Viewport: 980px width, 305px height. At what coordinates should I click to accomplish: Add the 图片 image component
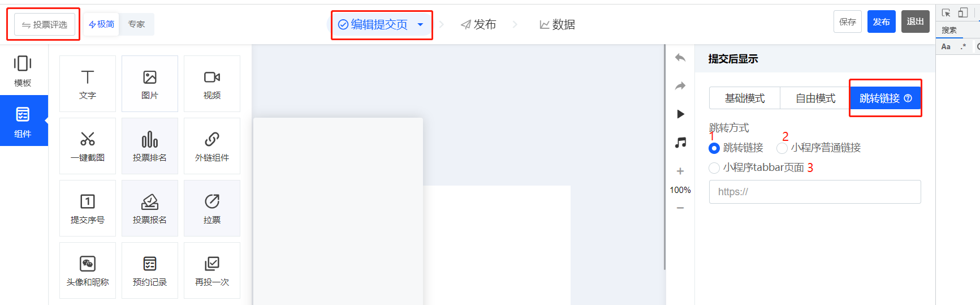point(150,84)
